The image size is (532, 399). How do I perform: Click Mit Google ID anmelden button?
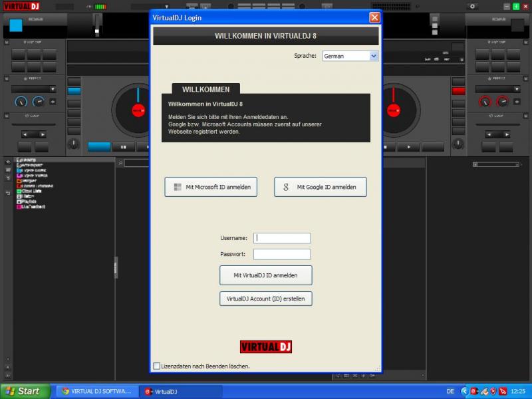(x=321, y=187)
